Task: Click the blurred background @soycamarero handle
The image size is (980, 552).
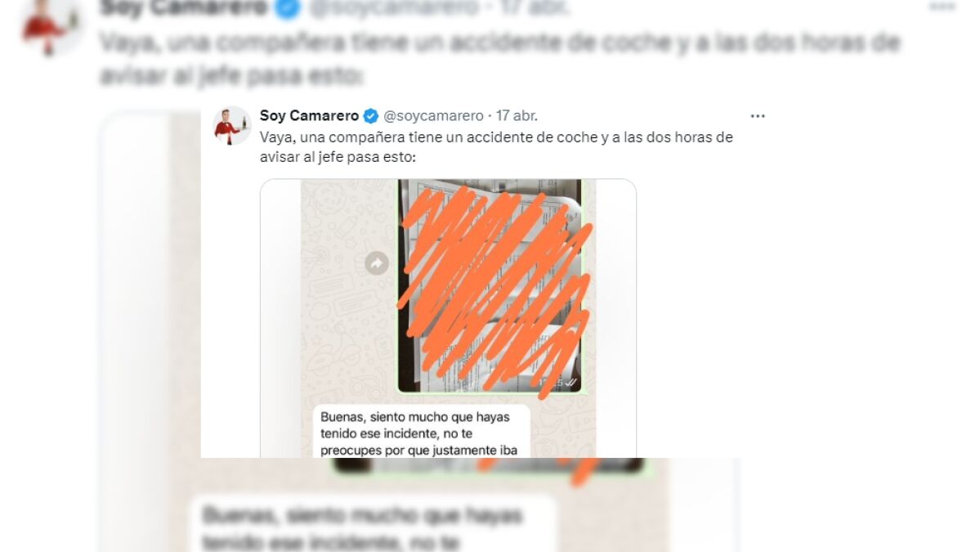Action: coord(394,8)
